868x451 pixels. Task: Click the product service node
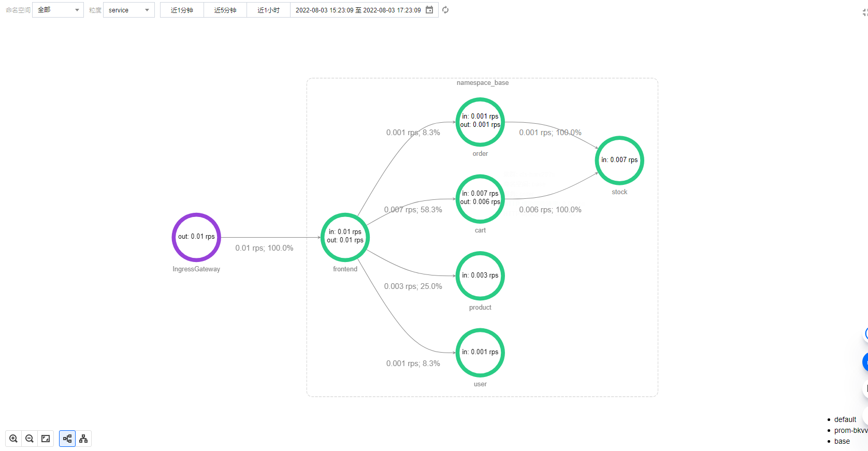point(480,276)
